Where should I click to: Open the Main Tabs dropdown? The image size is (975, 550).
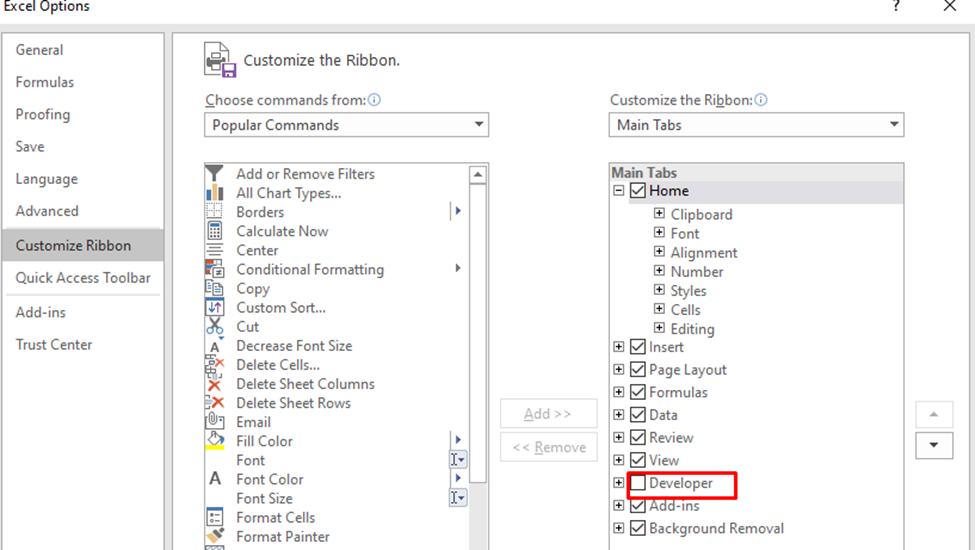(x=756, y=124)
